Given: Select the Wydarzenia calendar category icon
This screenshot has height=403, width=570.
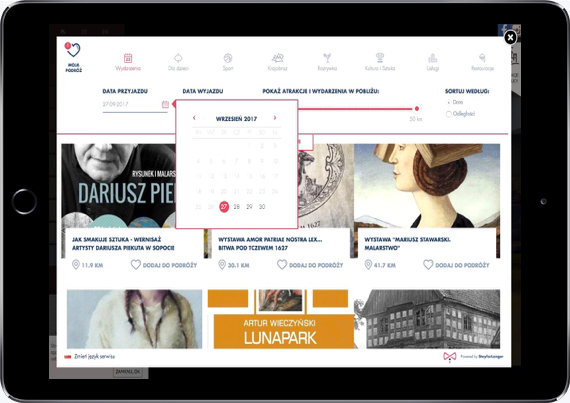Looking at the screenshot, I should [128, 58].
